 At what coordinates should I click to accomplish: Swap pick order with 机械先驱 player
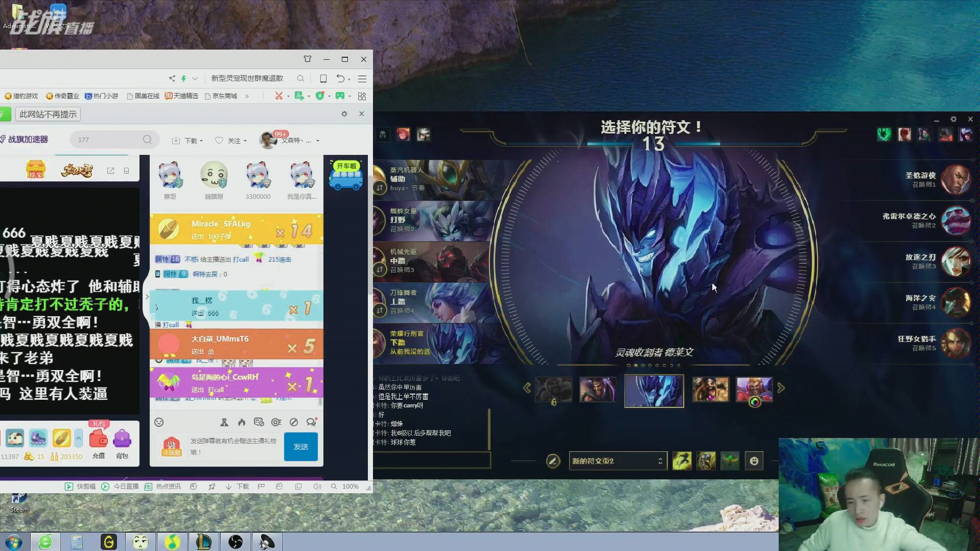380,269
